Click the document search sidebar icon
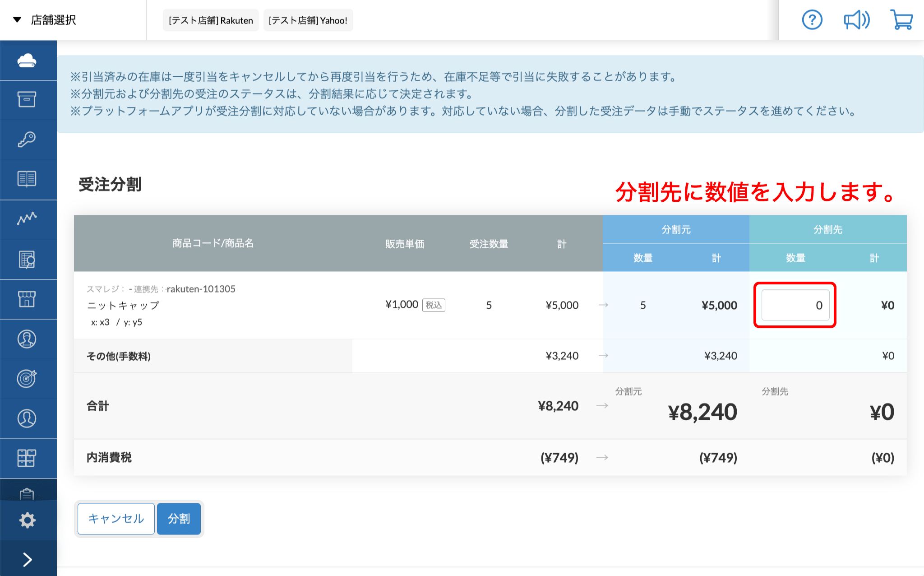The height and width of the screenshot is (576, 924). coord(27,259)
